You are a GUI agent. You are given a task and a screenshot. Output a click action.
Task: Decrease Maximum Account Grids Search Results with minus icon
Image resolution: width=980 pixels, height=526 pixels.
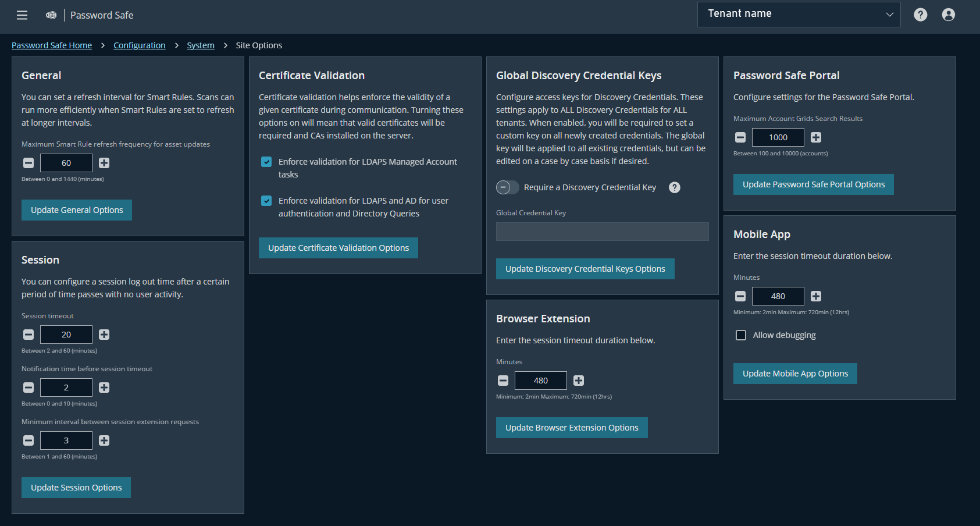point(740,137)
